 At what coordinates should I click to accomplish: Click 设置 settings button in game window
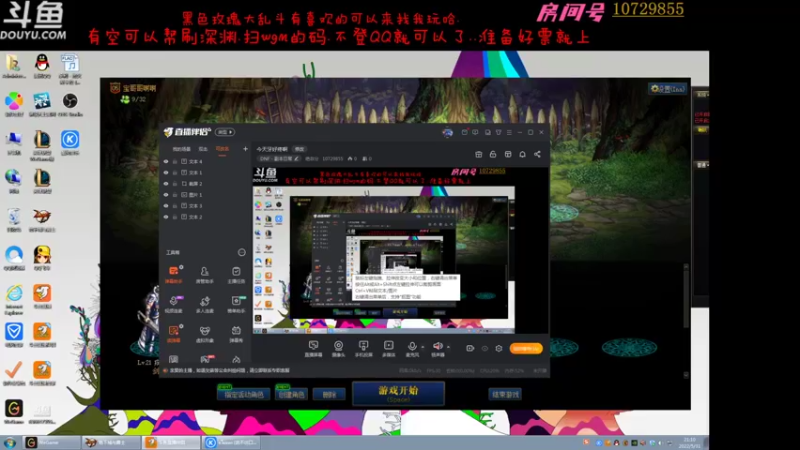click(667, 89)
